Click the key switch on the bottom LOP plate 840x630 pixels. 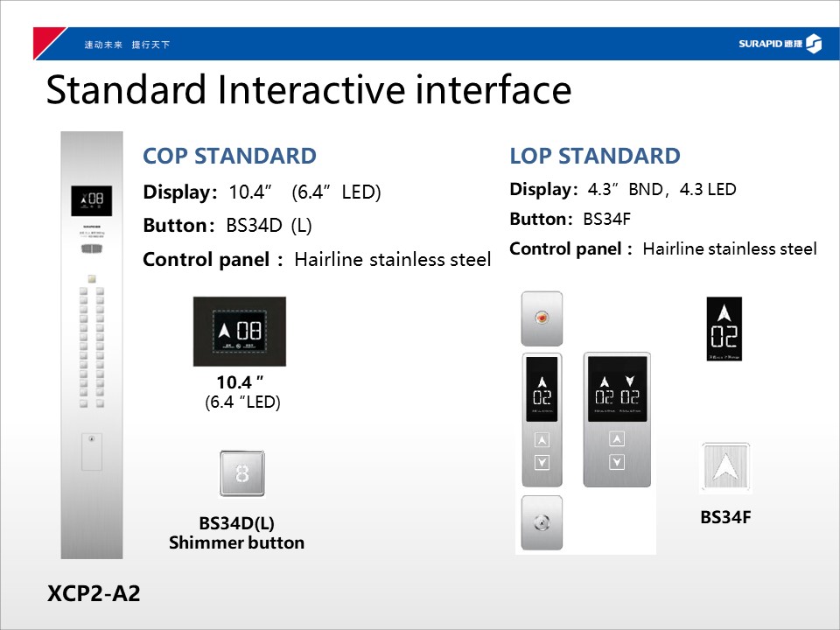click(x=542, y=523)
